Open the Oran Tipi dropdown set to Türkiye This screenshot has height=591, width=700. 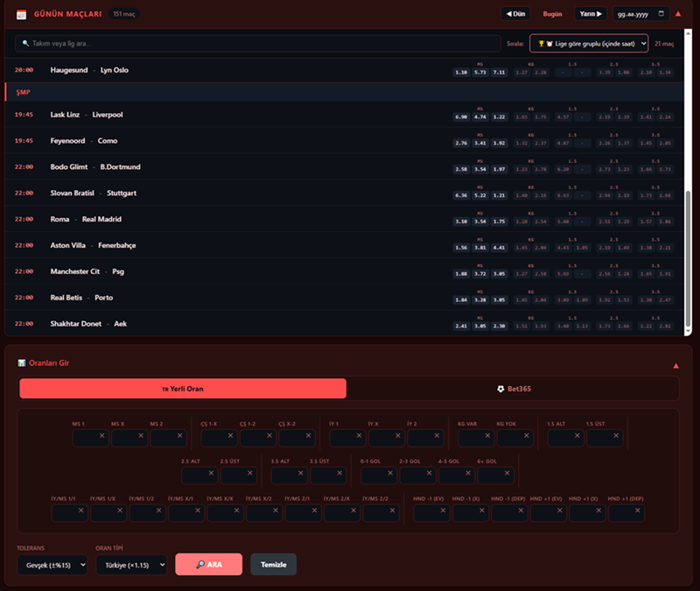click(x=132, y=565)
